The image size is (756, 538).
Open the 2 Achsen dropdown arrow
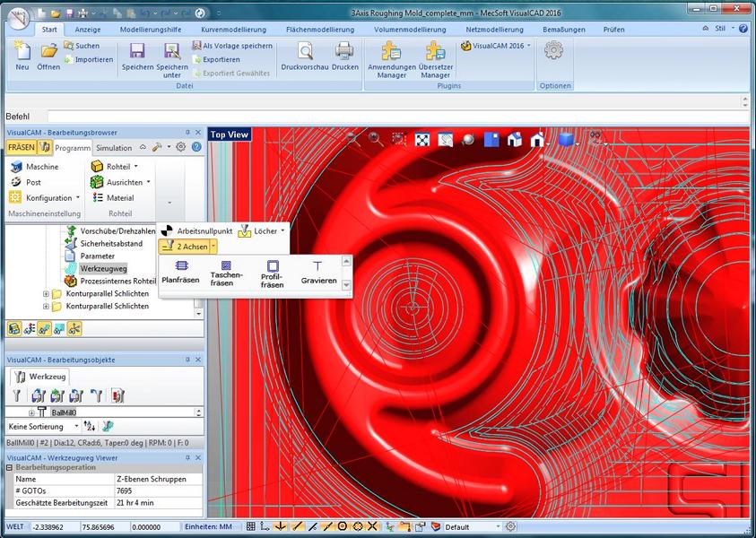coord(213,247)
